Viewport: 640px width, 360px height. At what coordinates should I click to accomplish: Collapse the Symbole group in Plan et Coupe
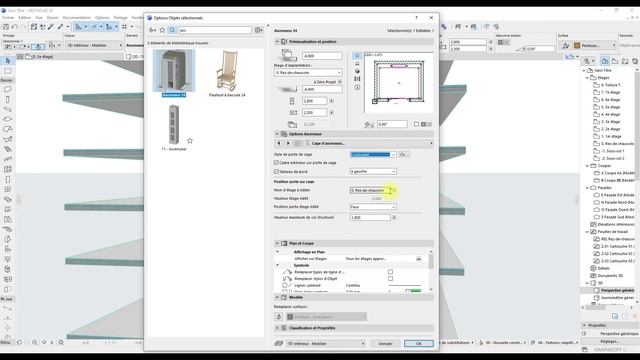(278, 265)
